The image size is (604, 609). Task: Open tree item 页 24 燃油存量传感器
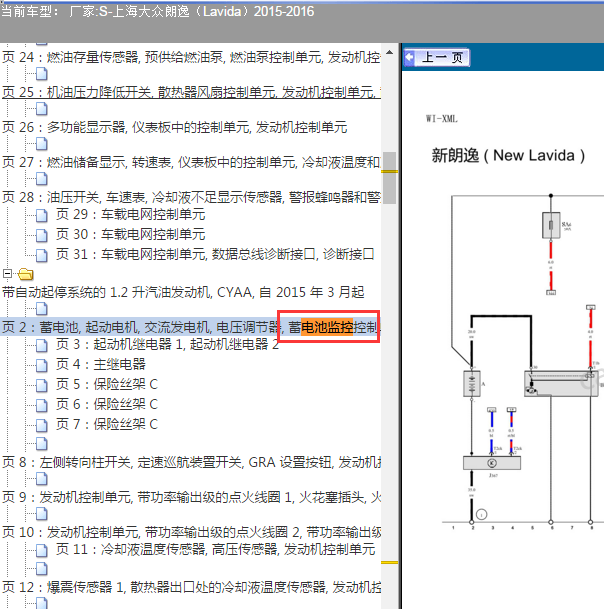(191, 57)
